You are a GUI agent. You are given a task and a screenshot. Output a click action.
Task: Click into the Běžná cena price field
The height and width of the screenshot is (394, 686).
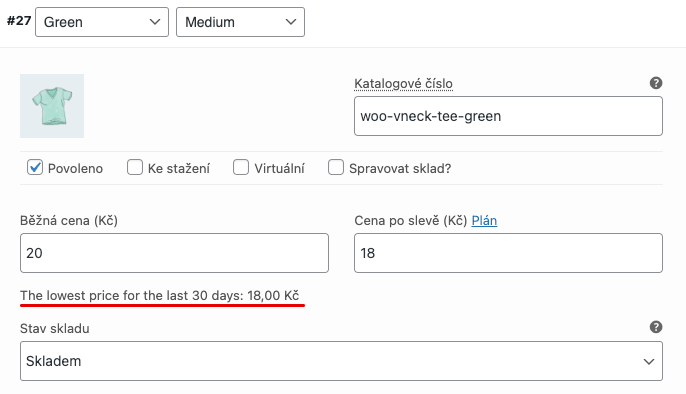(x=174, y=253)
